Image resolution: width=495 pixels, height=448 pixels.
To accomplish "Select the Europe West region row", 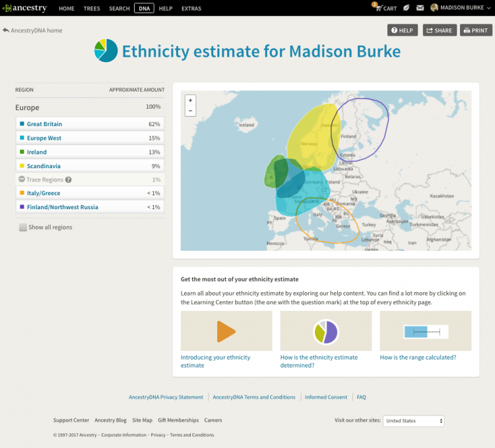I will coord(90,138).
